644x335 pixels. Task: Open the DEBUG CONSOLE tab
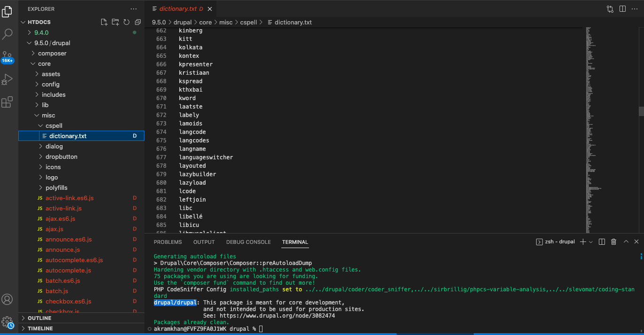click(248, 242)
